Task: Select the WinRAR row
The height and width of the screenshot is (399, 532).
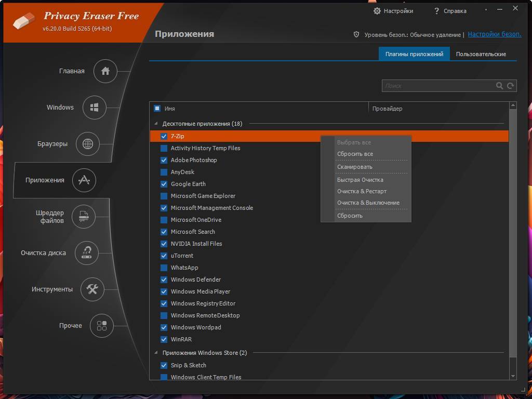Action: point(329,339)
